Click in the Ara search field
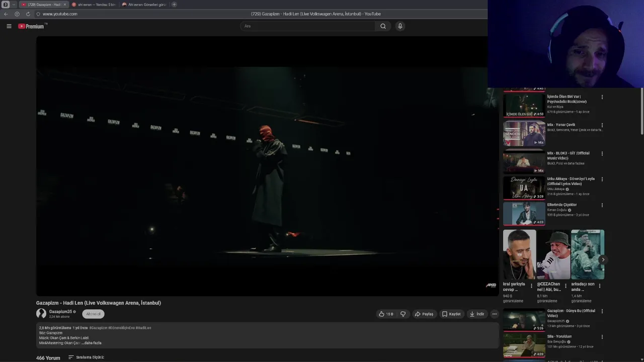The height and width of the screenshot is (362, 644). tap(307, 26)
